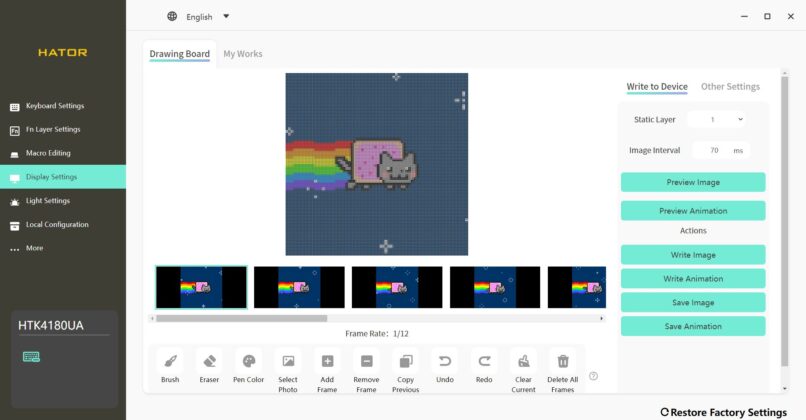Open Keyboard Settings in the sidebar
The height and width of the screenshot is (420, 806).
(63, 106)
